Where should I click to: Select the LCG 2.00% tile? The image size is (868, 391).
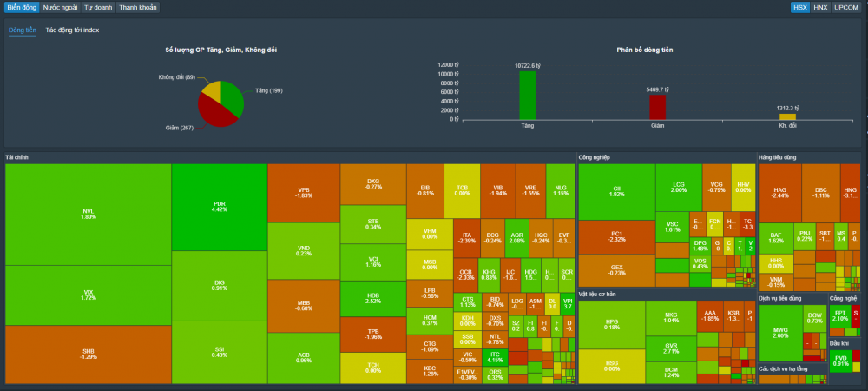(679, 187)
